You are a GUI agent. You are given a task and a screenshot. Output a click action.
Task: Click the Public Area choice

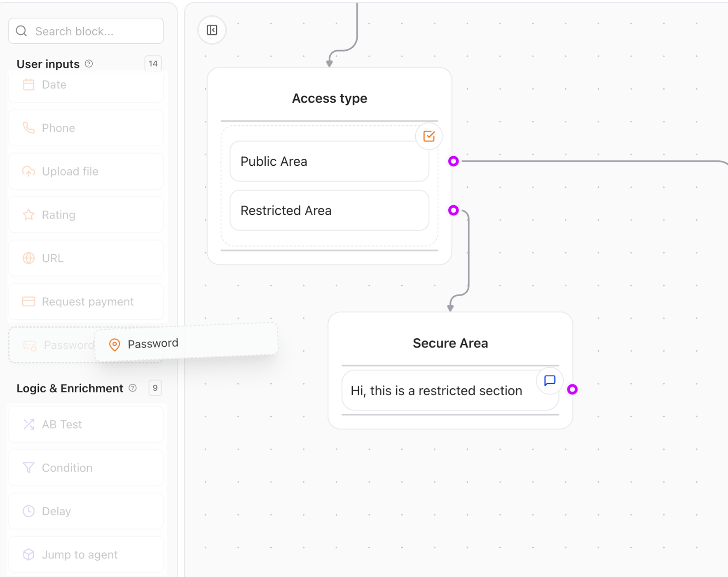pyautogui.click(x=329, y=161)
